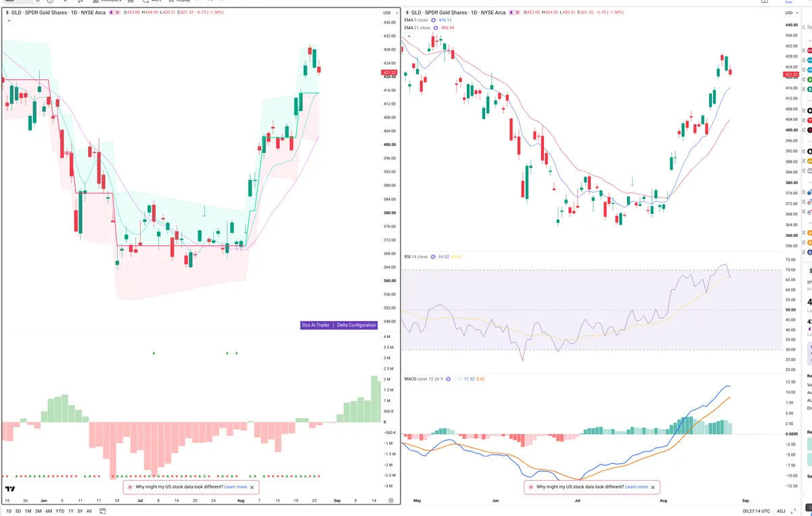Click the EMA 9 value 416.11
Image resolution: width=812 pixels, height=516 pixels.
tap(445, 20)
